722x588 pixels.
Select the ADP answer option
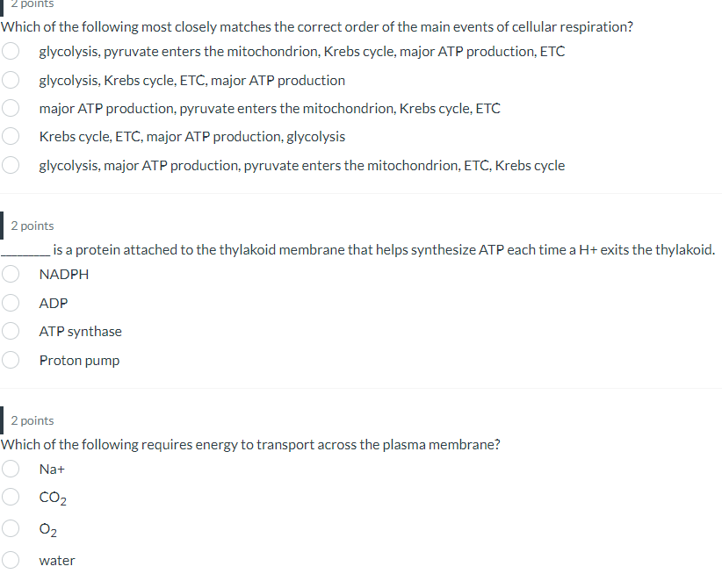[10, 302]
